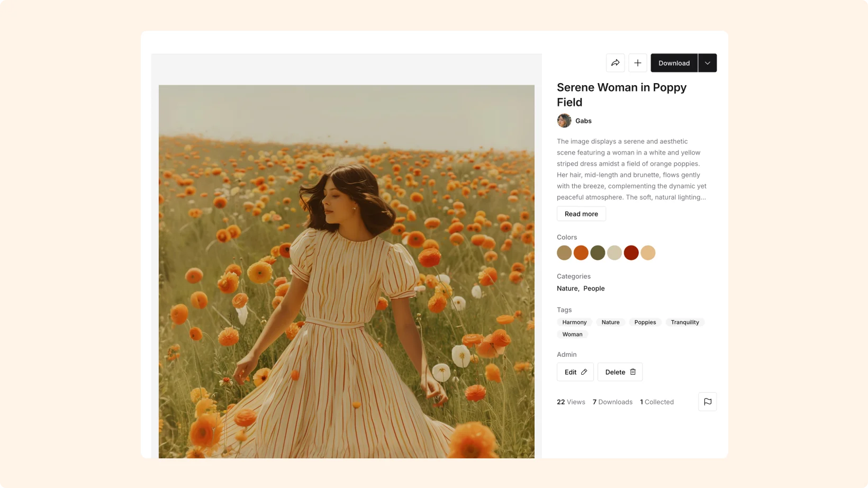
Task: Click the Tranquility tag
Action: tap(685, 322)
